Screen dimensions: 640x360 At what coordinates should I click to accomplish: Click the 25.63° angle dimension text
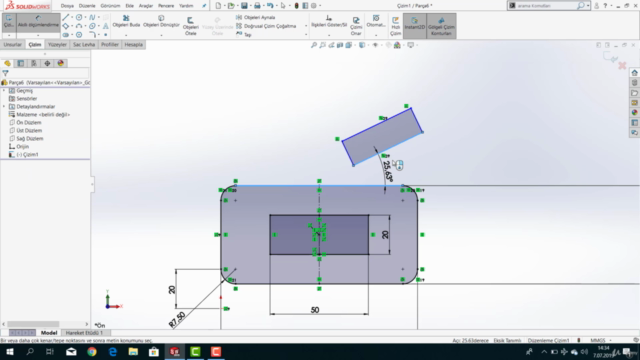click(388, 171)
